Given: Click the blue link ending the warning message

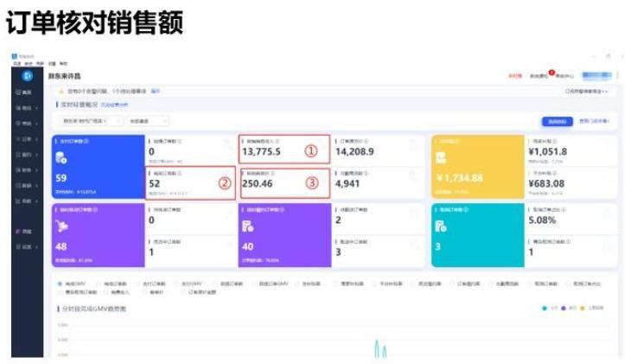Looking at the screenshot, I should (x=156, y=92).
